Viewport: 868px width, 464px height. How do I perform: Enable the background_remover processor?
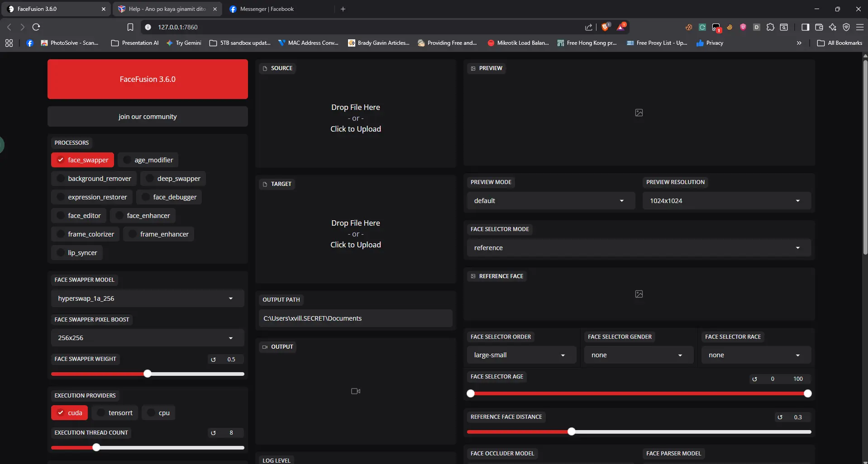point(94,178)
